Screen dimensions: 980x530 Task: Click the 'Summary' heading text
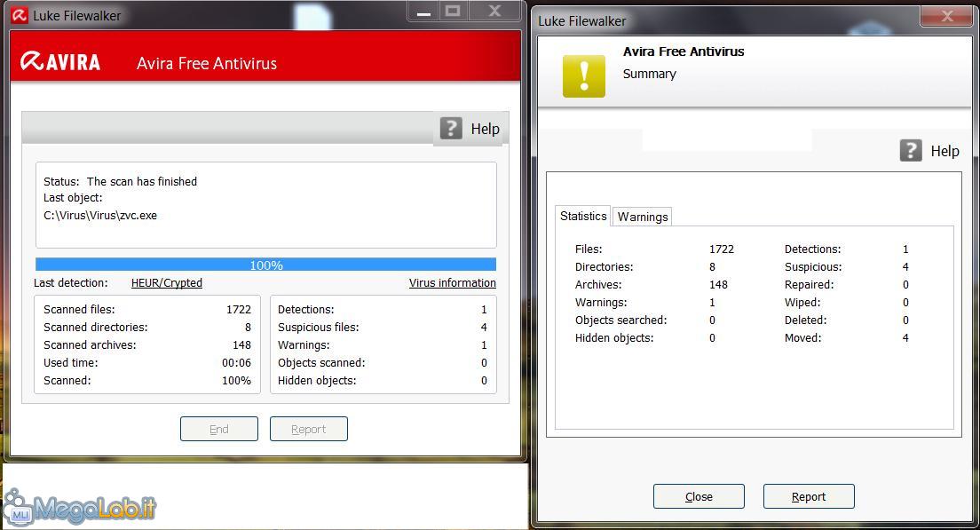click(650, 74)
